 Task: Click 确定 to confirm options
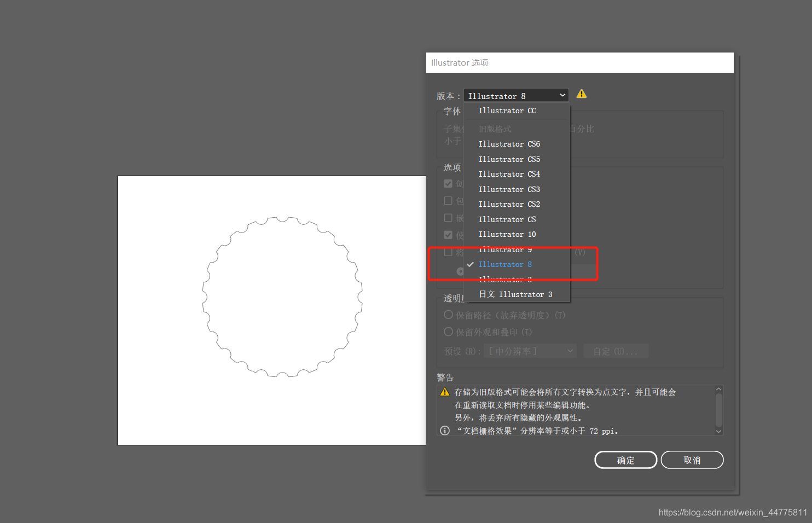click(x=626, y=460)
